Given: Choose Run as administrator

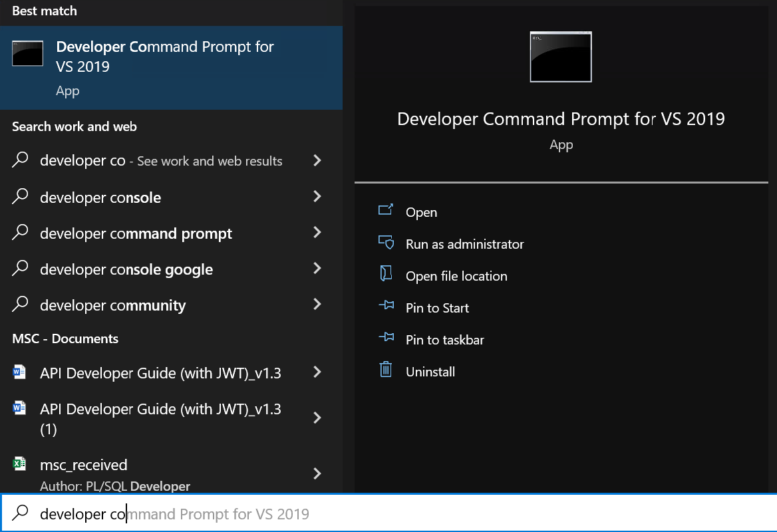Looking at the screenshot, I should click(x=465, y=244).
